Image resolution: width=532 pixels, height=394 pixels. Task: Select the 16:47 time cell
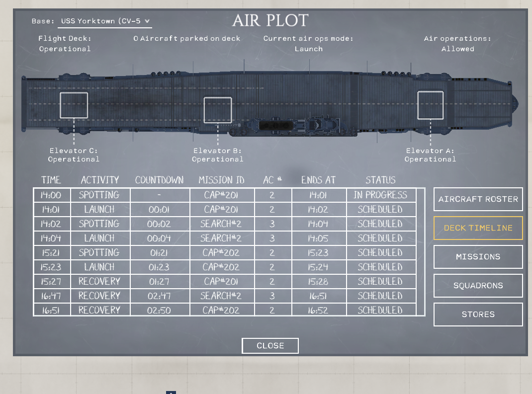point(52,296)
